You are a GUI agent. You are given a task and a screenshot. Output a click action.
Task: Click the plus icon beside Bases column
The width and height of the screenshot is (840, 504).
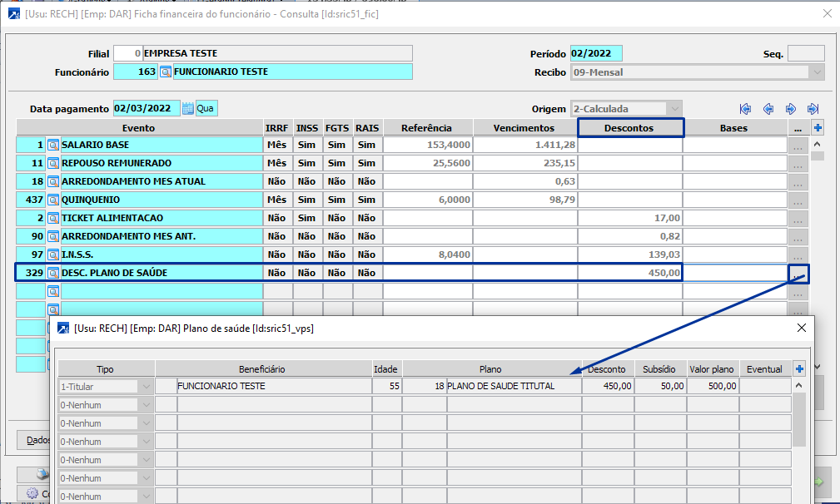(x=818, y=128)
